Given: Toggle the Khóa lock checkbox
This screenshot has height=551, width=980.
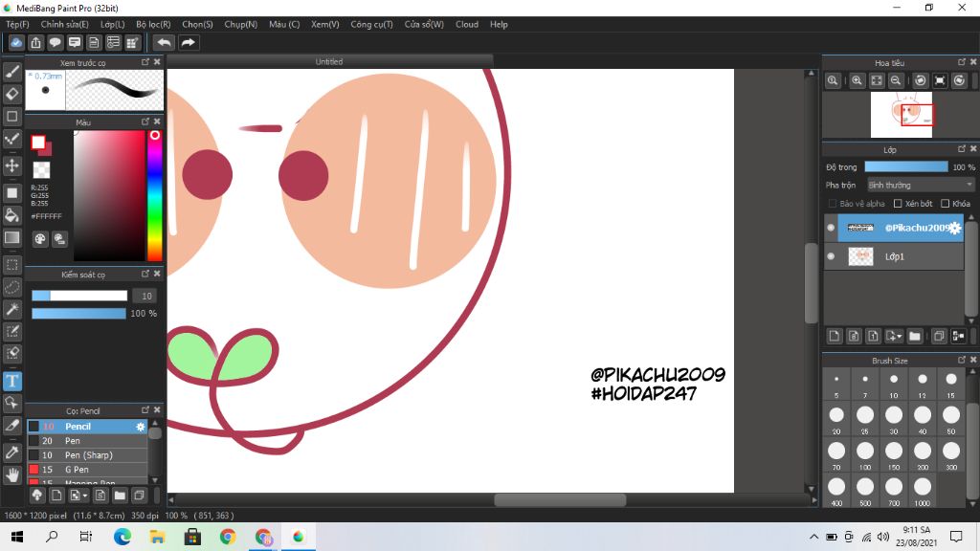Looking at the screenshot, I should 945,204.
